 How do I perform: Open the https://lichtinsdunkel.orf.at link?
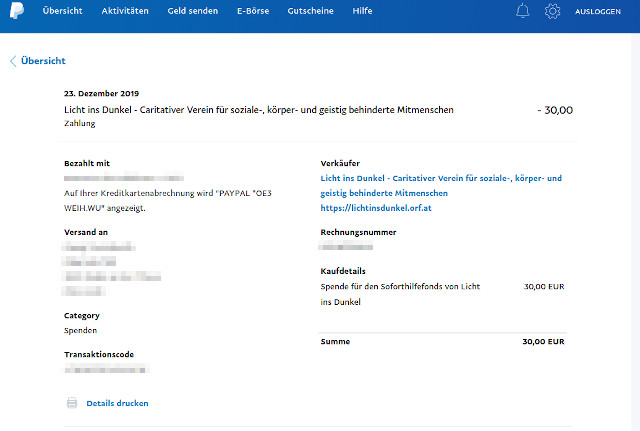[376, 208]
